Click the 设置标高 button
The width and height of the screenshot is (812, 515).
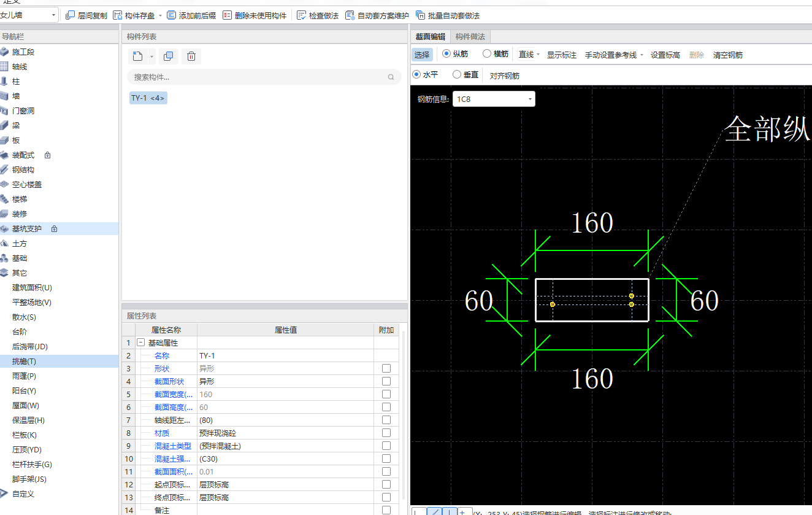(x=665, y=55)
